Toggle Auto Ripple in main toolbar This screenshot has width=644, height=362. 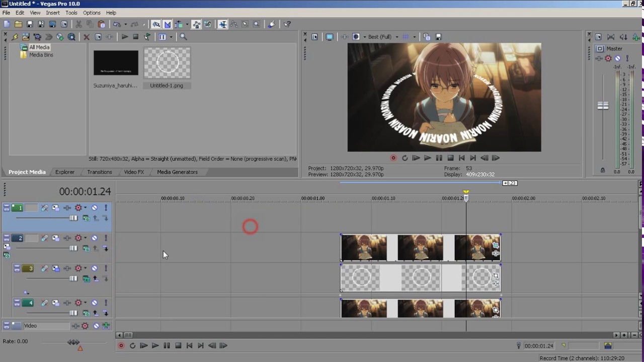coord(179,24)
